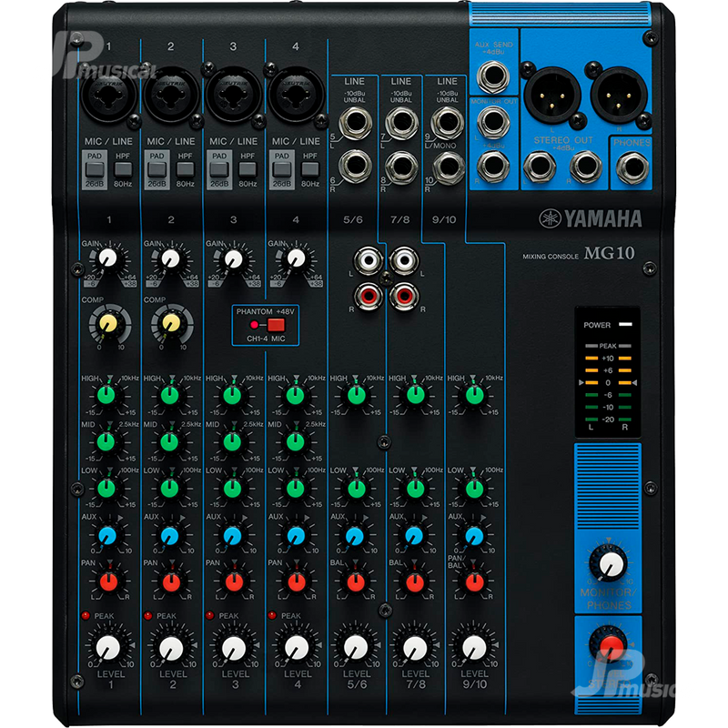Click the AUX SEND output jack
Screen dimensions: 728x728
493,76
